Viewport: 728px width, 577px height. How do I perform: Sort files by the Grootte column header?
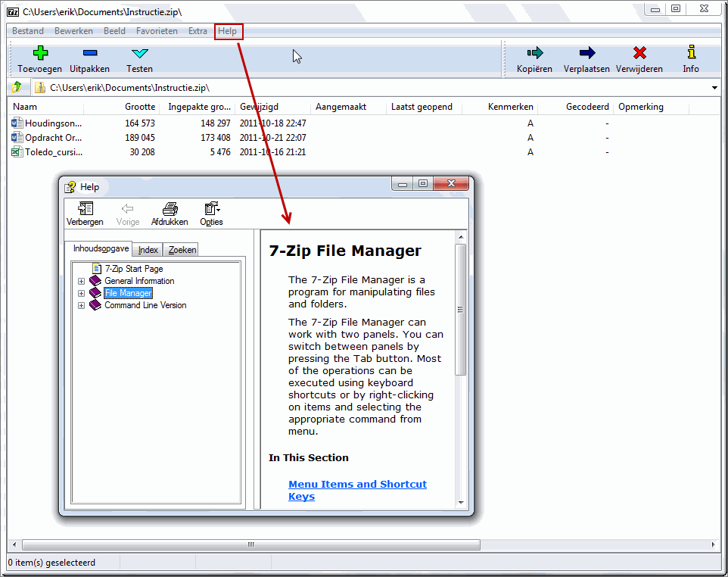(122, 107)
